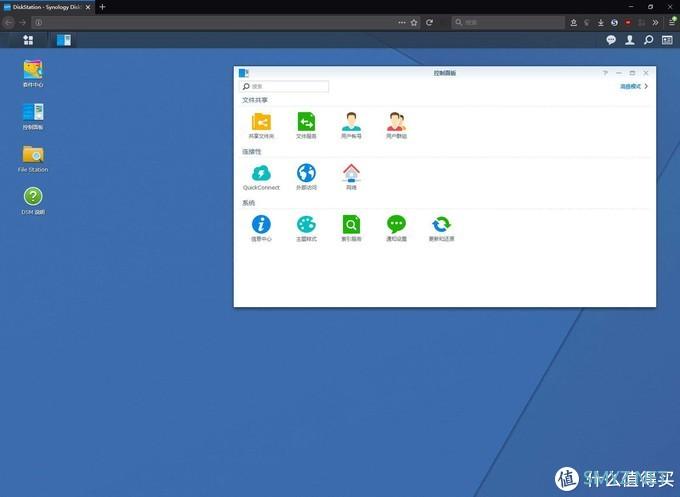Open the DSM main menu grid
The image size is (680, 497).
pos(28,40)
